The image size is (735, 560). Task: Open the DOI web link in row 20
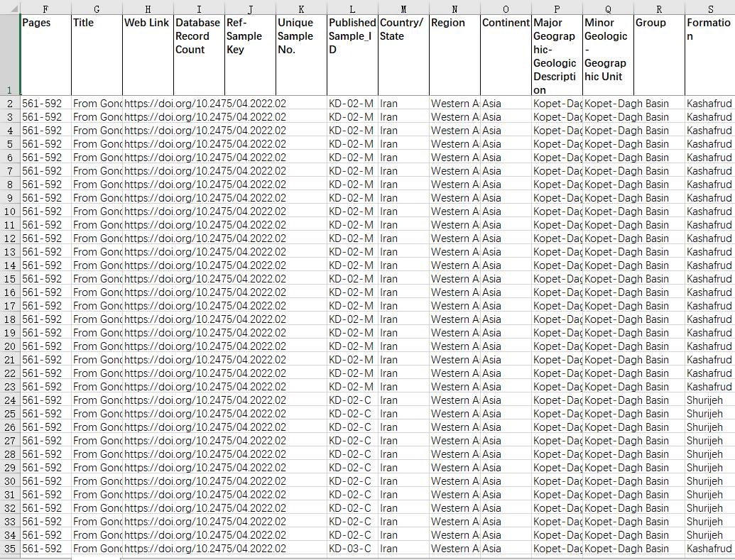tap(148, 346)
